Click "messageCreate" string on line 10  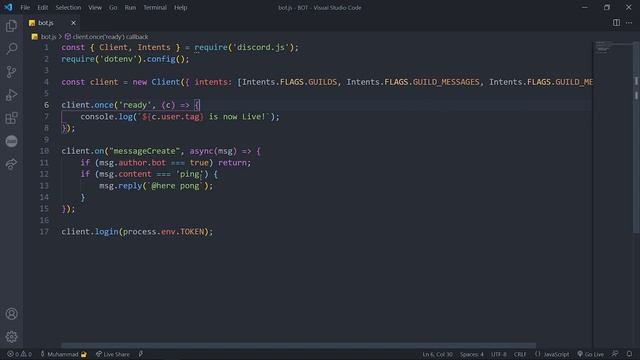click(x=144, y=151)
